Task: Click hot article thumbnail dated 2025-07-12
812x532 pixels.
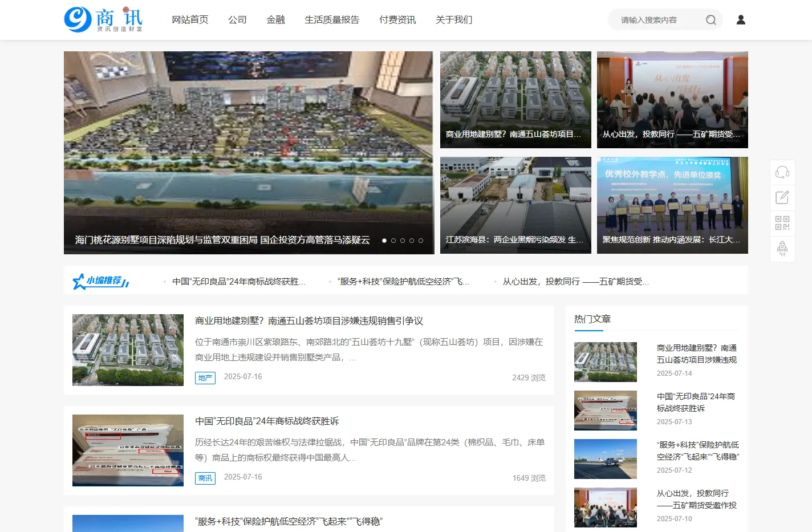Action: pyautogui.click(x=606, y=459)
